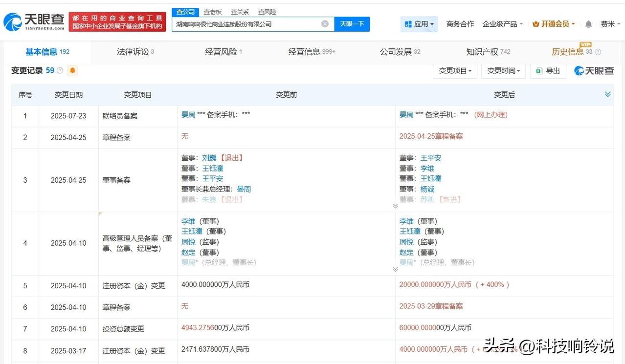Select the 公司发展 tab
This screenshot has height=364, width=625.
click(400, 52)
